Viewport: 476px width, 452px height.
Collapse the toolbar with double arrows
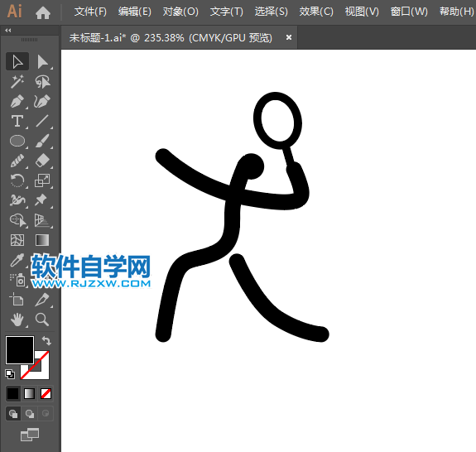click(8, 30)
